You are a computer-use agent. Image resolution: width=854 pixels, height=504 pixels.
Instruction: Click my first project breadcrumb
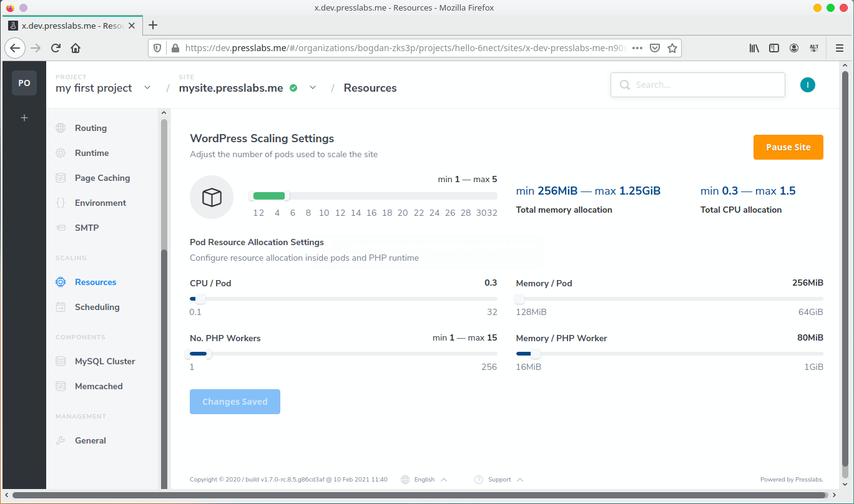point(94,88)
